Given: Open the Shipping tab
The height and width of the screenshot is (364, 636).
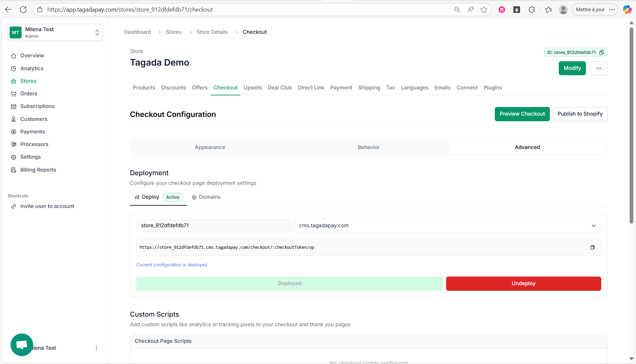Looking at the screenshot, I should click(369, 88).
